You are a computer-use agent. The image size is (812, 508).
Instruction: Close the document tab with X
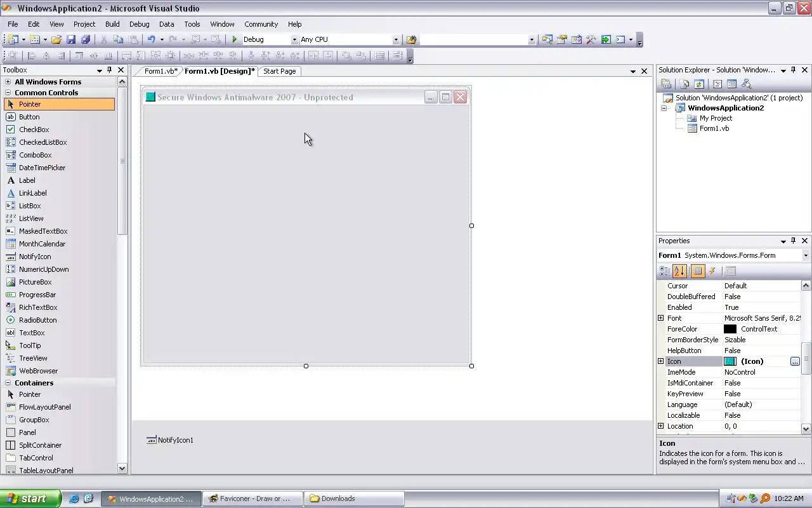645,71
